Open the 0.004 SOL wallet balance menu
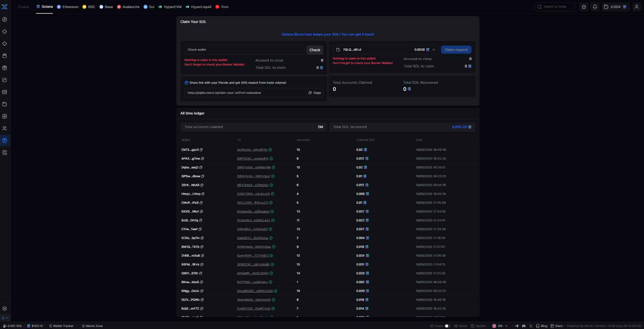The image size is (644, 329). coord(615,7)
